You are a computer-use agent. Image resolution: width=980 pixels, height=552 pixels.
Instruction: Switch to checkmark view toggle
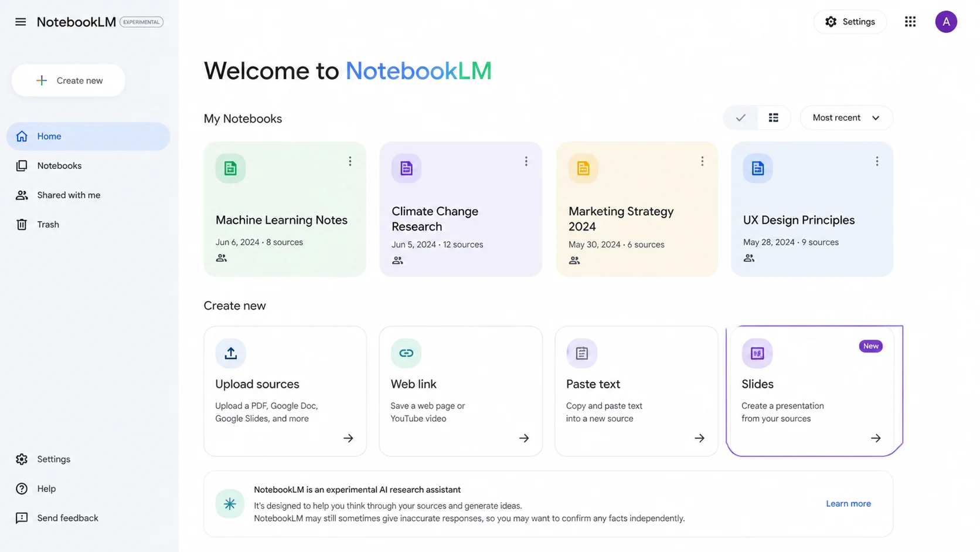tap(741, 118)
